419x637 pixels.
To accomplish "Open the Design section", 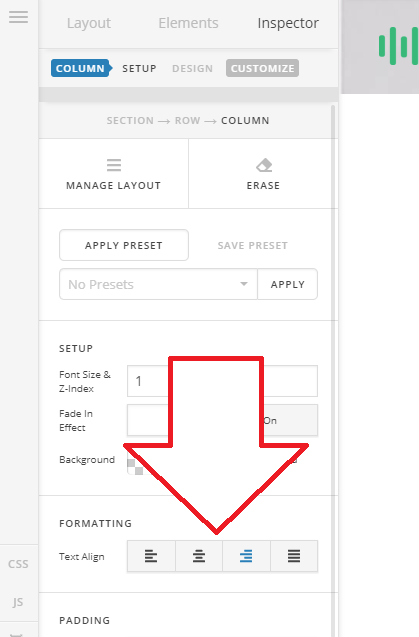I will (x=193, y=68).
